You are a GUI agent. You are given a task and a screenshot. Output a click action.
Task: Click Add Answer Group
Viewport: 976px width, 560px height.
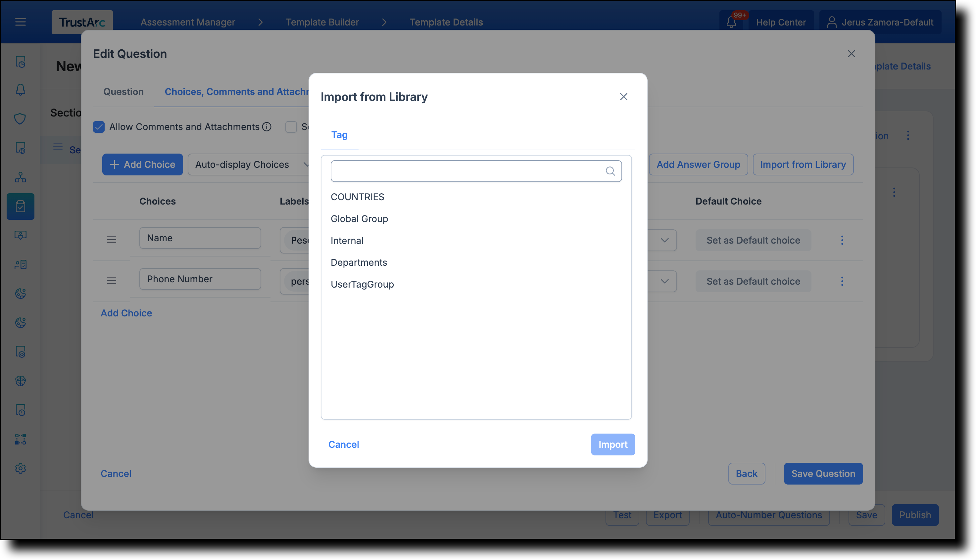tap(698, 164)
